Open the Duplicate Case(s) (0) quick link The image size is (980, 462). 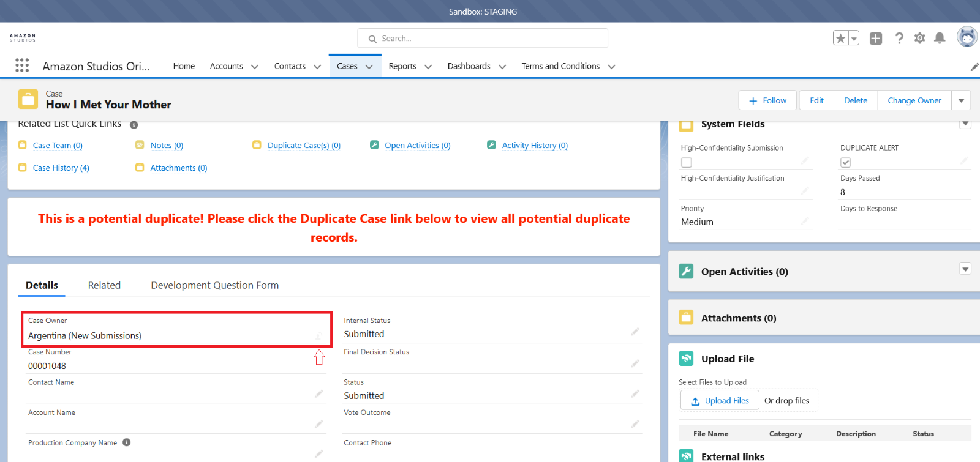304,146
